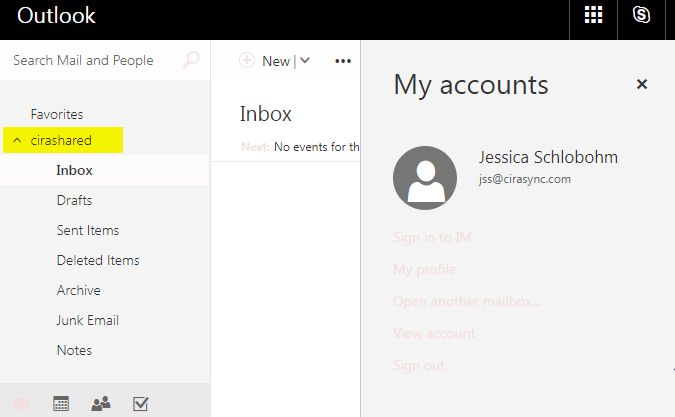The height and width of the screenshot is (417, 675).
Task: Open the Notes folder
Action: pos(74,350)
